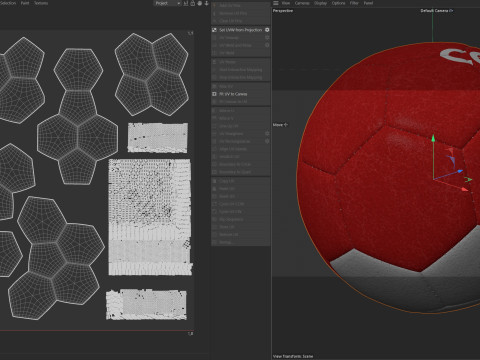Click the Store UV icon
Image resolution: width=480 pixels, height=360 pixels.
pyautogui.click(x=214, y=227)
